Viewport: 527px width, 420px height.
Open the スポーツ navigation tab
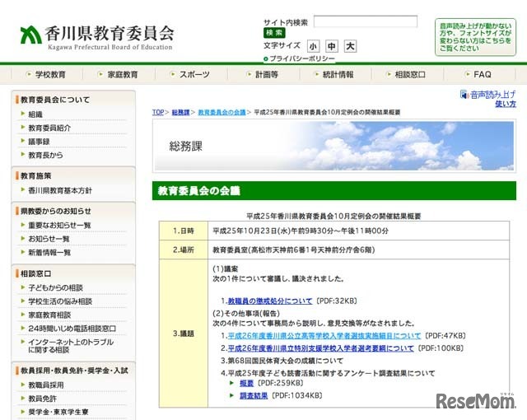tap(189, 74)
